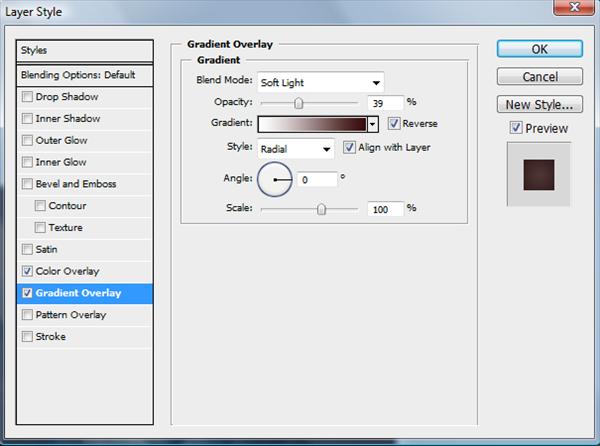Click the Scale slider handle
Screen dimensions: 600x446
(x=321, y=209)
